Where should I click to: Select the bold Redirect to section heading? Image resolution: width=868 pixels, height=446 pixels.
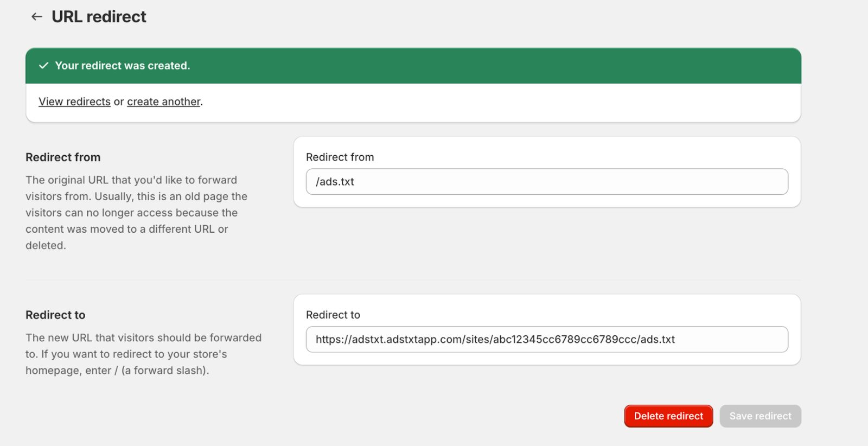[55, 315]
